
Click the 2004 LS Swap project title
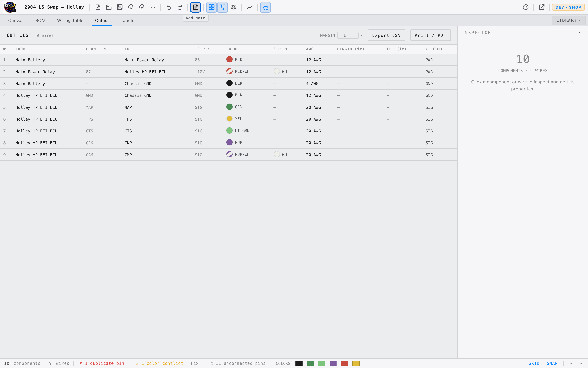[x=54, y=7]
